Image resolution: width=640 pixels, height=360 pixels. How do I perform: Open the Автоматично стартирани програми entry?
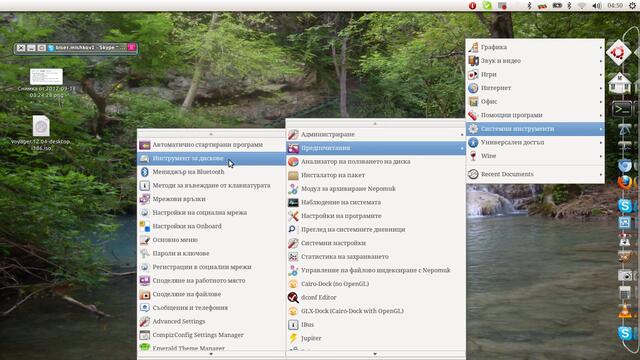211,144
